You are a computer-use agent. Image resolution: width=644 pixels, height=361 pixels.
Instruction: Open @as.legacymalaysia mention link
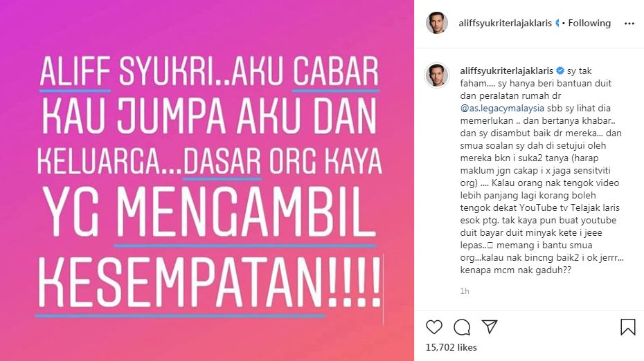click(x=502, y=109)
